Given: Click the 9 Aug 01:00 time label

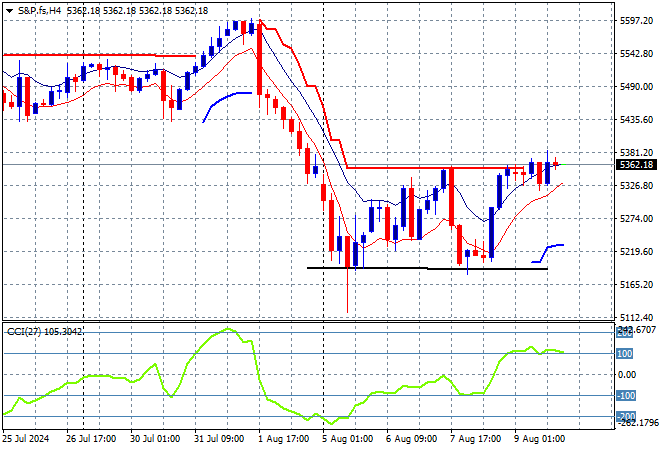Looking at the screenshot, I should pyautogui.click(x=540, y=439).
